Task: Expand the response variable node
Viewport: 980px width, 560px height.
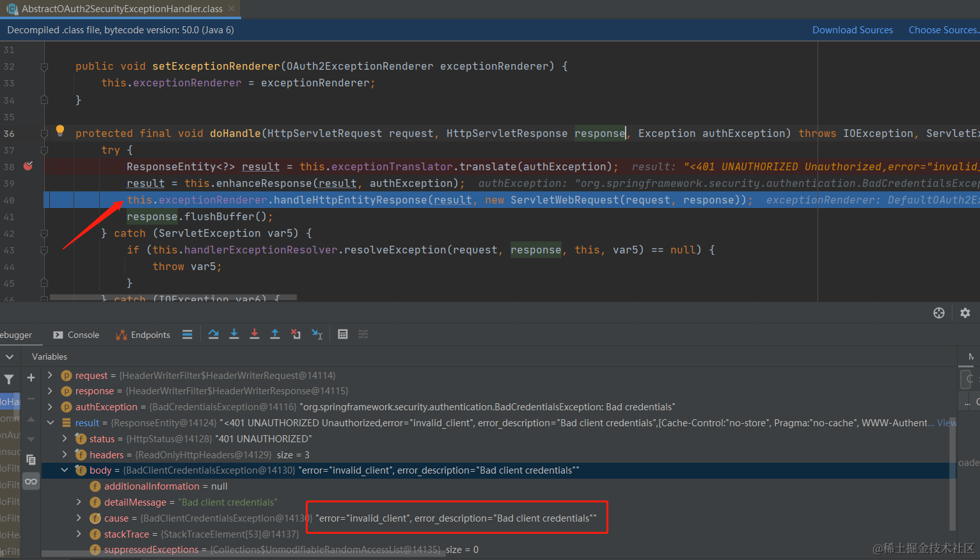Action: point(50,390)
